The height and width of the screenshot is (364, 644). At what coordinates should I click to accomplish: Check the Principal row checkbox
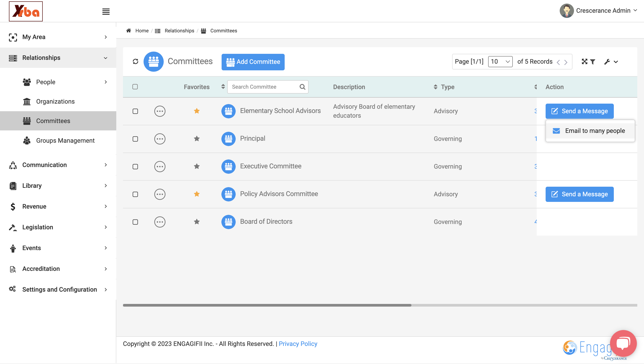click(x=135, y=139)
